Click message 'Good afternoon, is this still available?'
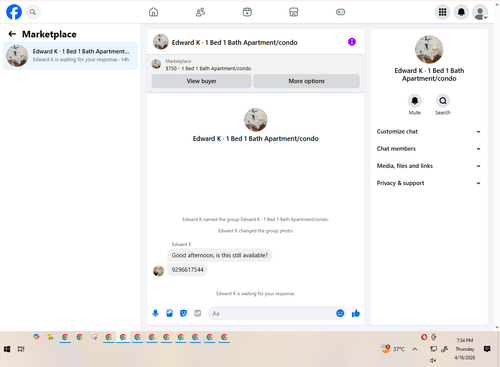The width and height of the screenshot is (500, 367). pyautogui.click(x=220, y=255)
